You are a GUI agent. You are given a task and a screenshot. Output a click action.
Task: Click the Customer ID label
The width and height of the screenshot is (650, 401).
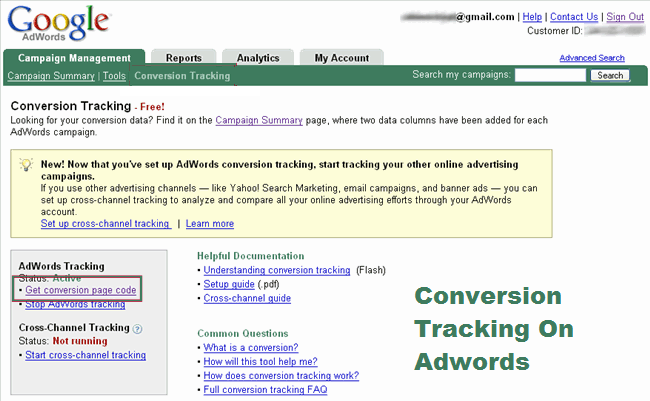coord(555,31)
